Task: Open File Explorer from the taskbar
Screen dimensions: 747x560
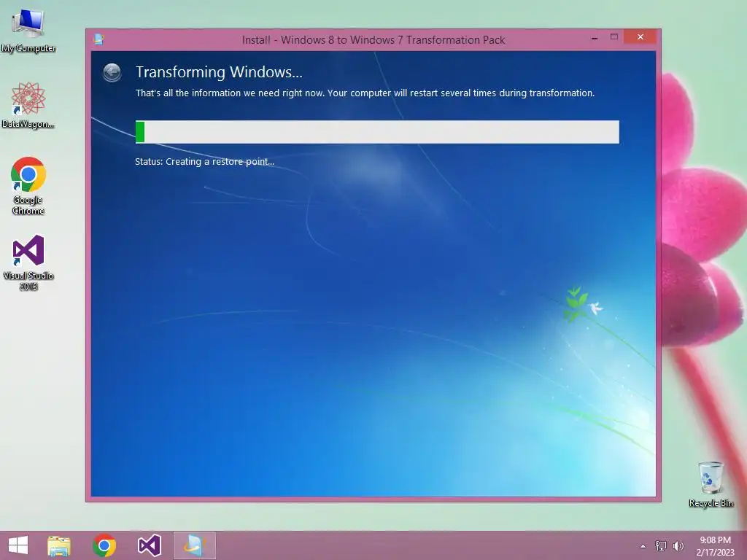Action: click(x=59, y=545)
